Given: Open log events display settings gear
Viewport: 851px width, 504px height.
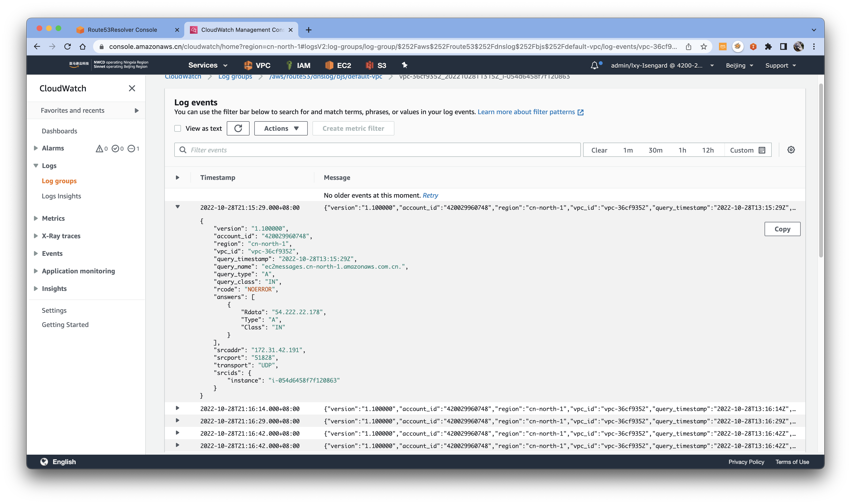Looking at the screenshot, I should click(791, 150).
